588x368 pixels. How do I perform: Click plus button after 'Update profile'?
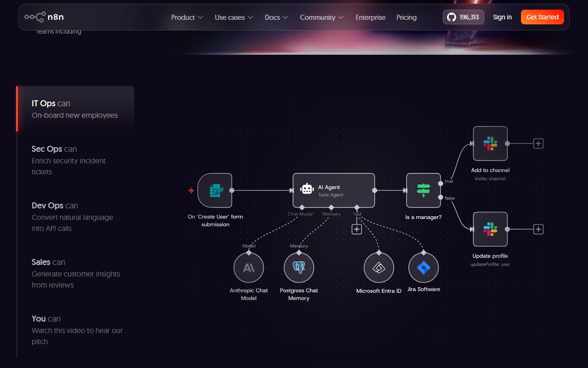[538, 229]
